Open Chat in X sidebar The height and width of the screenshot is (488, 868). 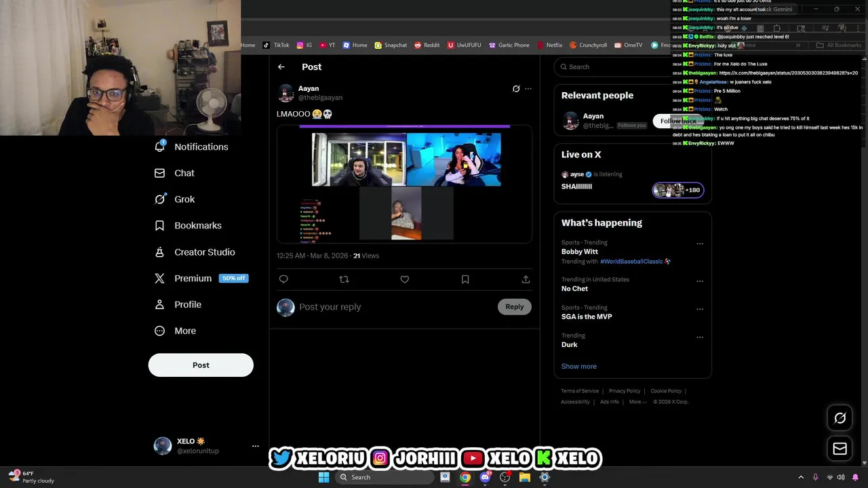[175, 173]
